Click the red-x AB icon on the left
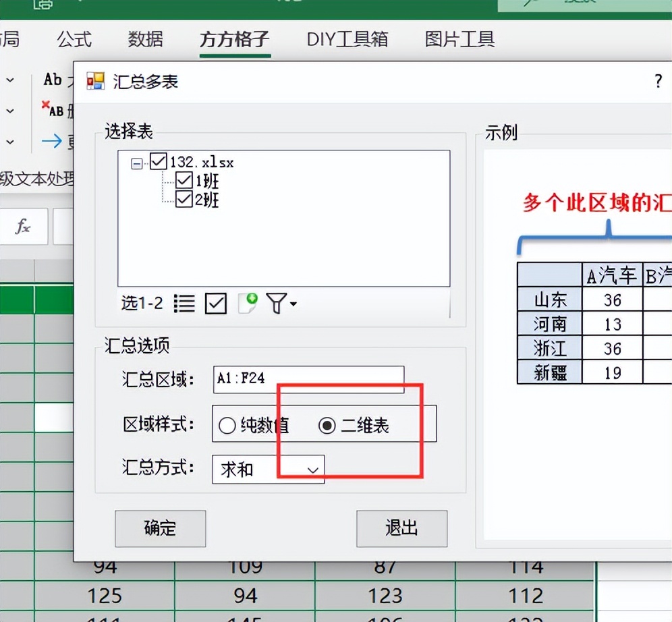The height and width of the screenshot is (622, 672). click(53, 111)
